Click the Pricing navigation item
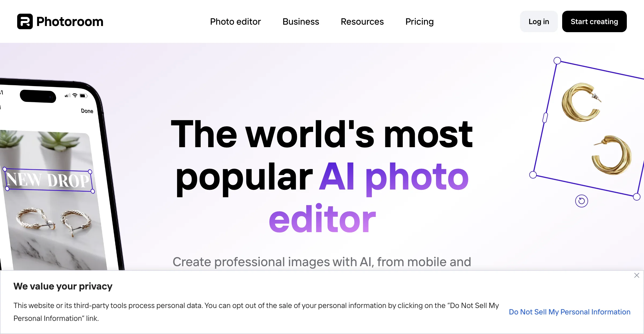Viewport: 644px width, 334px height. [419, 21]
